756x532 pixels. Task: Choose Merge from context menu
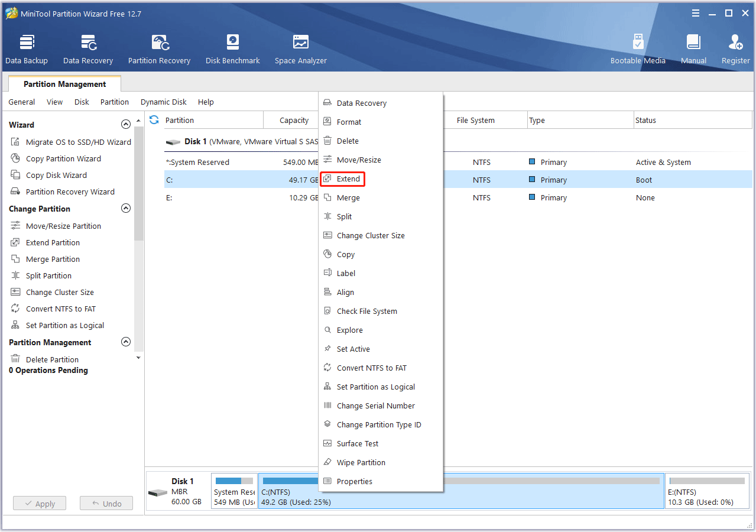coord(381,197)
